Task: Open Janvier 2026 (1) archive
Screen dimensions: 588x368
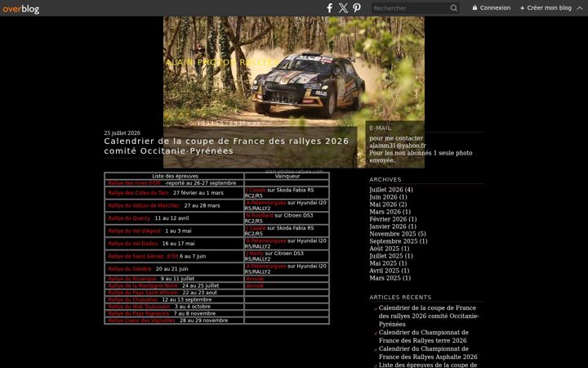Action: (393, 227)
